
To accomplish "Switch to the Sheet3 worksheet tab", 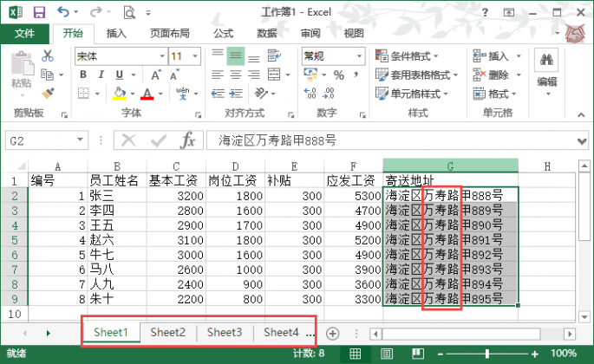I will pos(225,332).
